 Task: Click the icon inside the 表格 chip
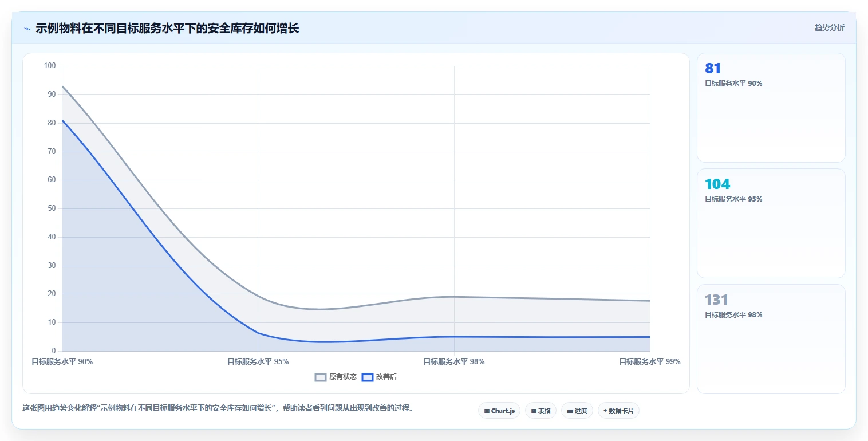[x=534, y=411]
